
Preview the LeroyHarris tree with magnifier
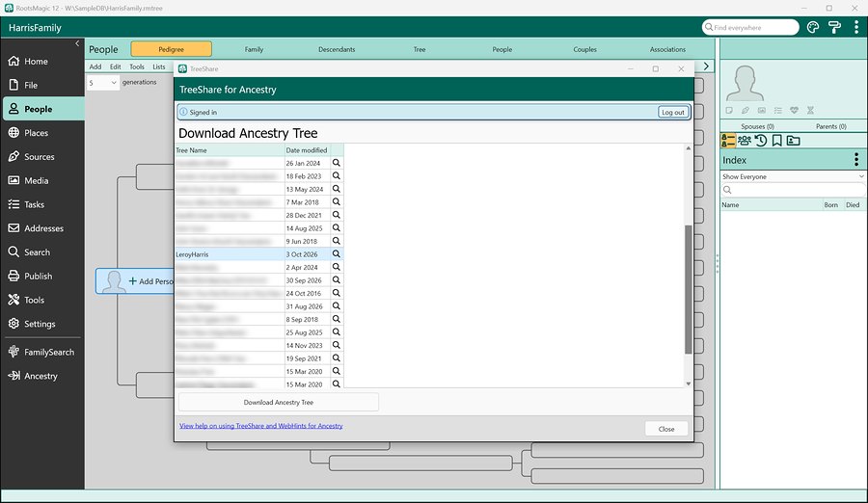pyautogui.click(x=336, y=254)
